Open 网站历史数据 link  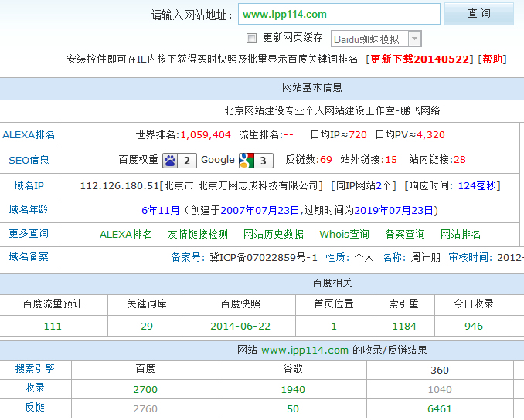(274, 235)
